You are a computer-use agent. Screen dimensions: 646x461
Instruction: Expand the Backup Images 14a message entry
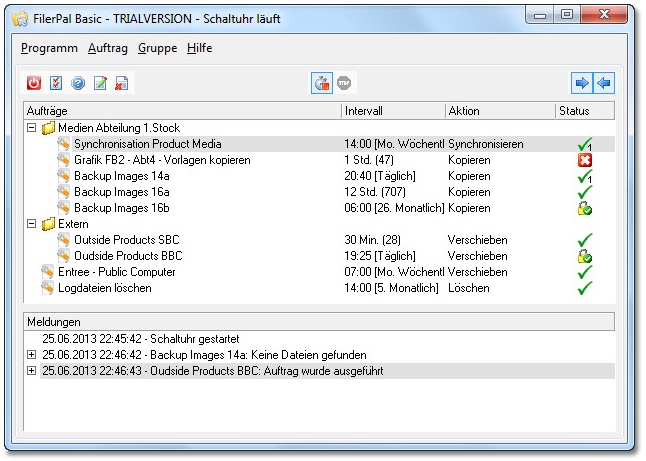click(32, 355)
